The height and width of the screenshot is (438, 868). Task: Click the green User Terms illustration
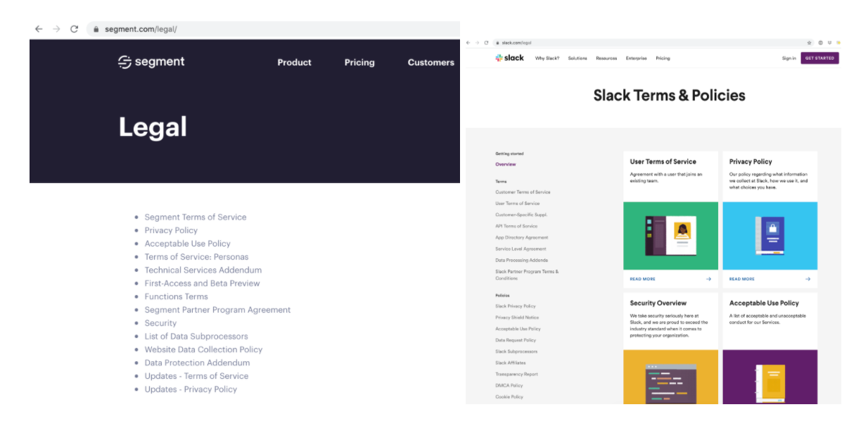tap(671, 236)
